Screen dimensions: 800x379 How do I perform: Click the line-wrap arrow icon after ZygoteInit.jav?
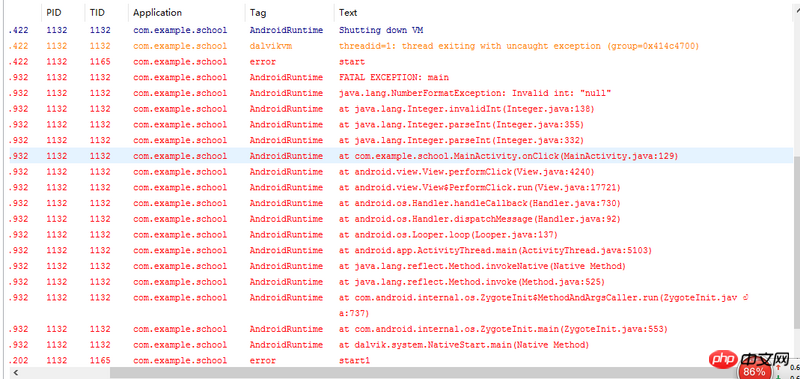(x=745, y=297)
